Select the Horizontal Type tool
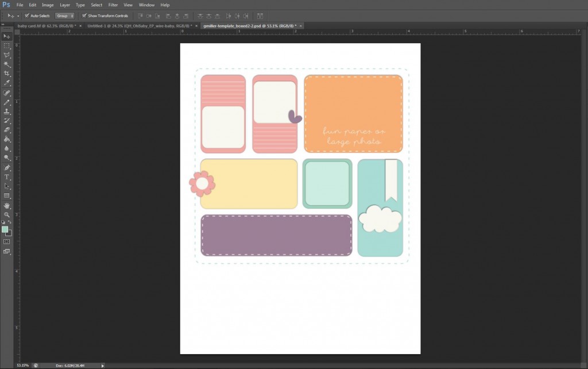This screenshot has height=369, width=588. click(x=7, y=177)
